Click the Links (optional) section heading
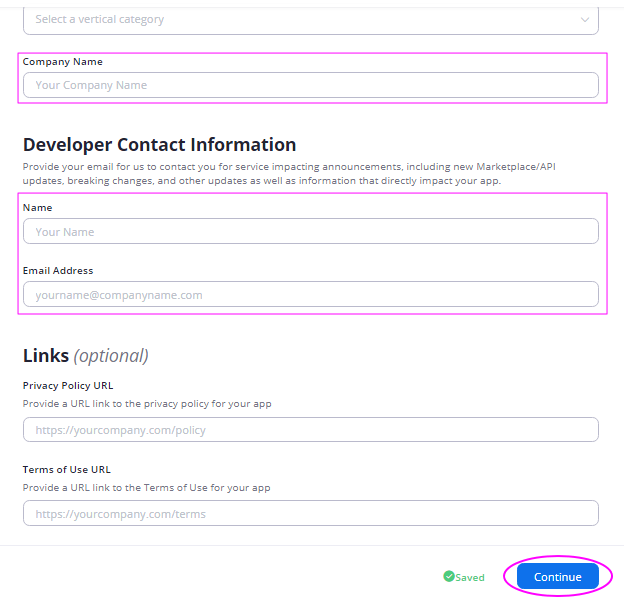624x604 pixels. point(86,356)
